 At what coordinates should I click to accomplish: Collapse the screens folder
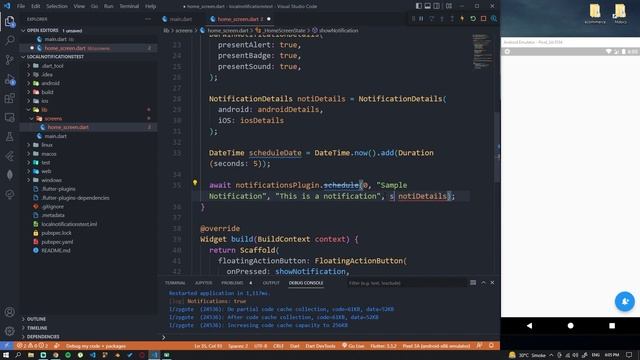[x=53, y=118]
